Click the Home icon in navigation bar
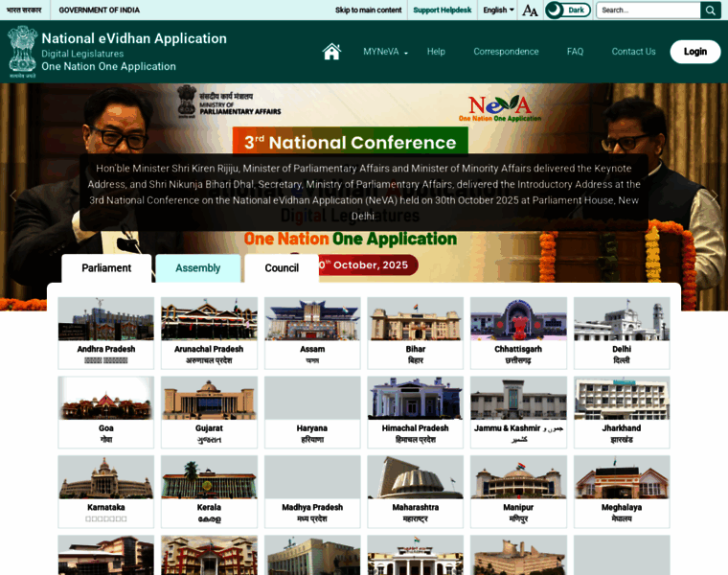 (x=331, y=52)
